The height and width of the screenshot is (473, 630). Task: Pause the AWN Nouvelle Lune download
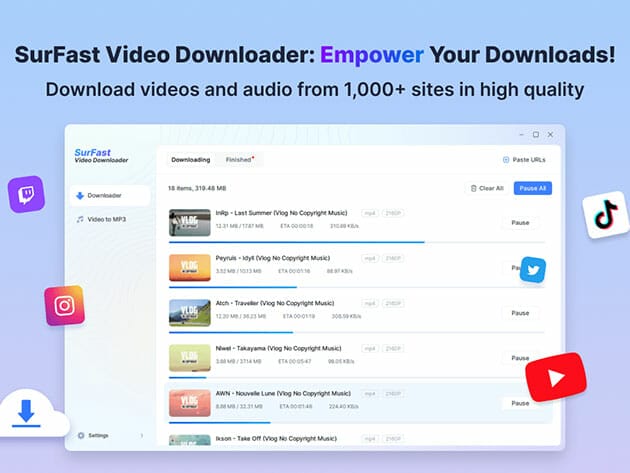pyautogui.click(x=520, y=403)
